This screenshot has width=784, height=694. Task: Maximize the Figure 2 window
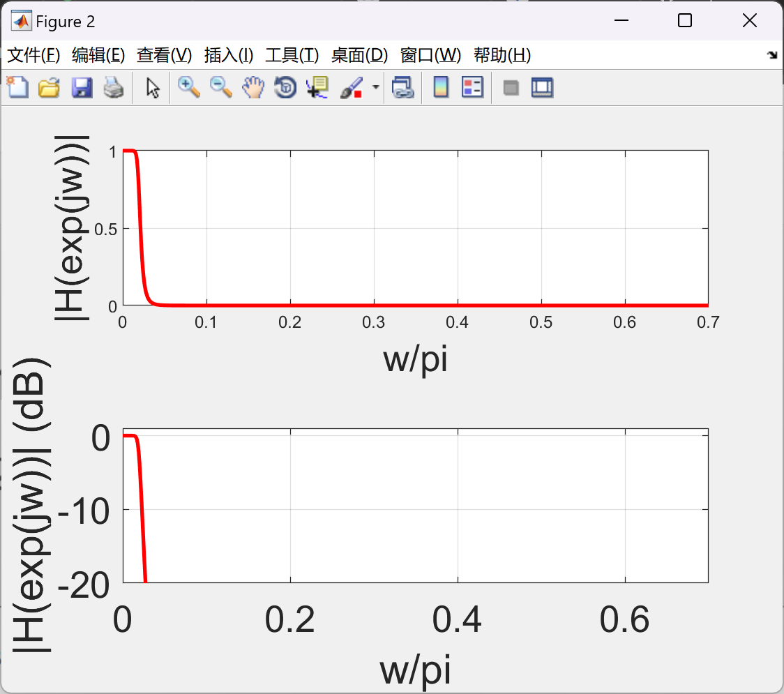[x=684, y=20]
